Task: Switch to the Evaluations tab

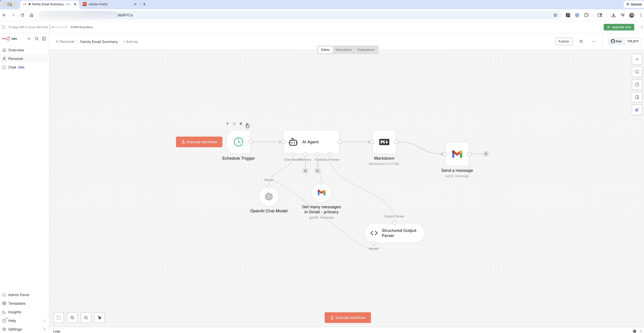Action: pyautogui.click(x=366, y=50)
